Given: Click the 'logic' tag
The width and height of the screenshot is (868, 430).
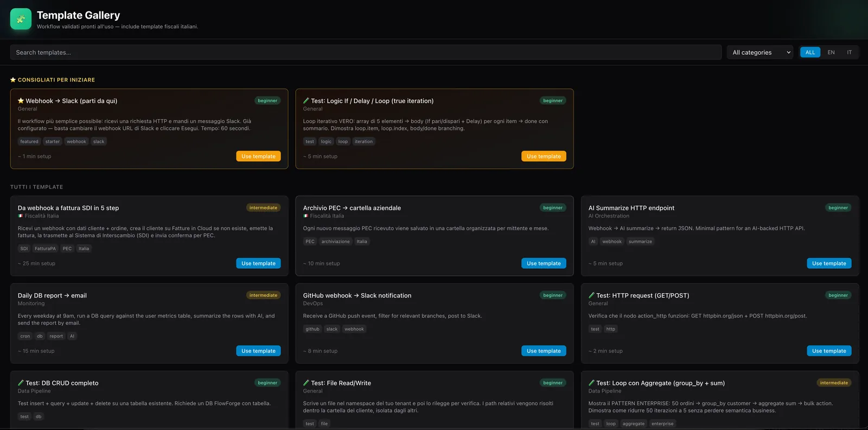Looking at the screenshot, I should pyautogui.click(x=326, y=142).
